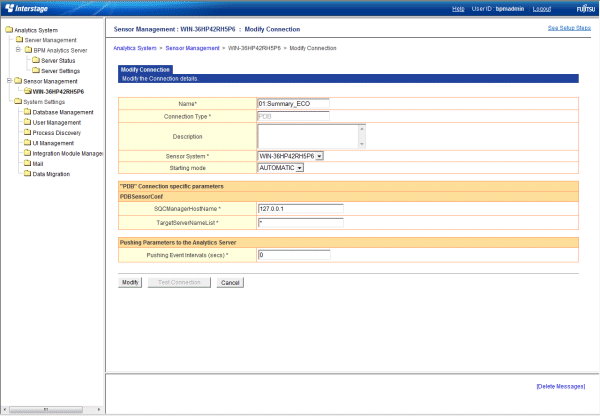Click the sidebar scroll right arrow
The height and width of the screenshot is (416, 600).
pos(99,409)
